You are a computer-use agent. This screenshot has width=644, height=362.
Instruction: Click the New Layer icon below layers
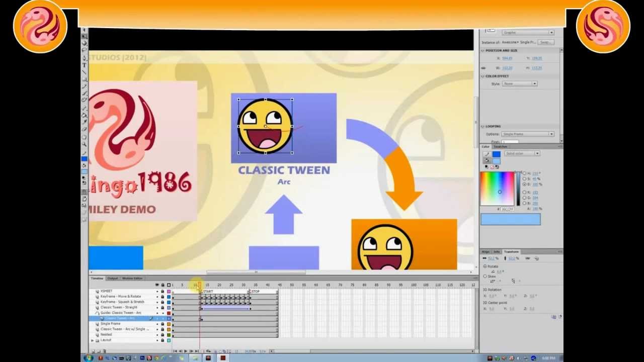93,351
